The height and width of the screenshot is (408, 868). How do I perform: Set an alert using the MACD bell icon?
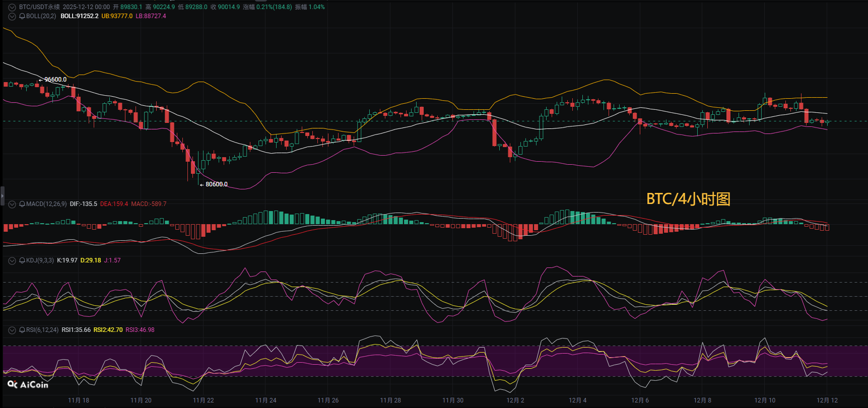click(x=22, y=204)
